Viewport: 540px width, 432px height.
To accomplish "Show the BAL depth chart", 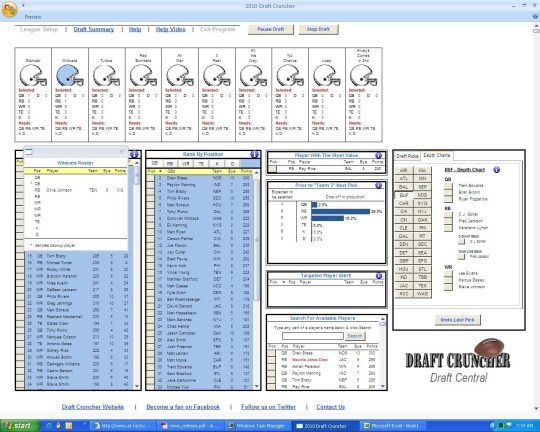I will tap(404, 187).
